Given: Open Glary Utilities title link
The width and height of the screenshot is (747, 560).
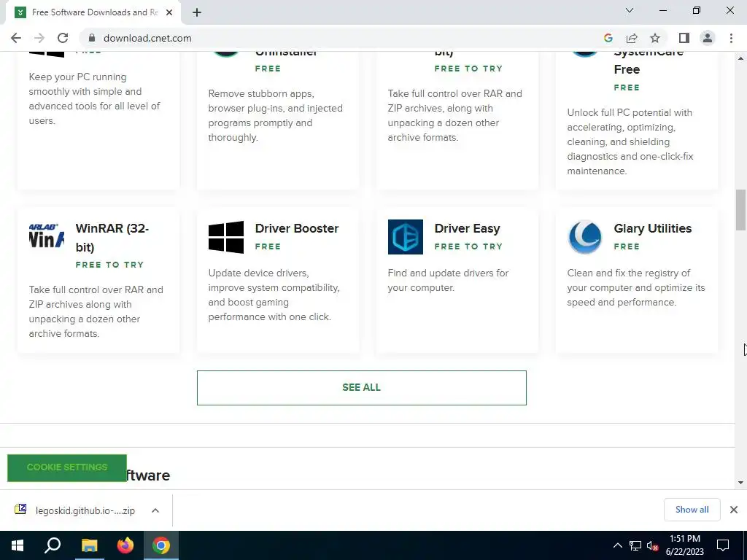Looking at the screenshot, I should coord(652,228).
